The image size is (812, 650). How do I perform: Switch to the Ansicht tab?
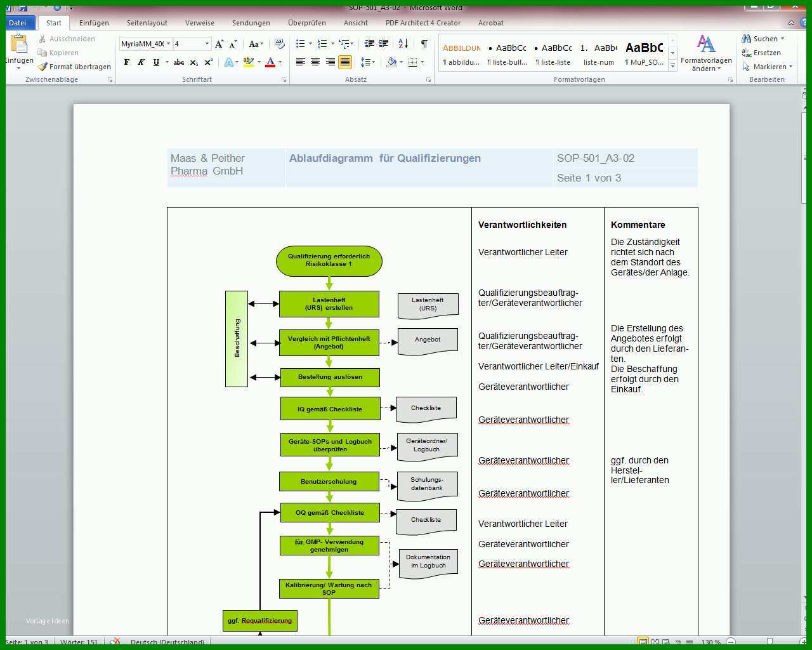click(x=356, y=23)
